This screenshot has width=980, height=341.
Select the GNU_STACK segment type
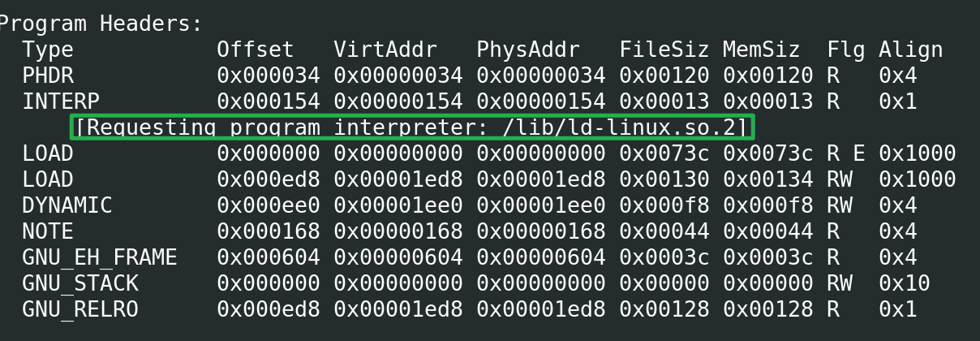pyautogui.click(x=80, y=283)
